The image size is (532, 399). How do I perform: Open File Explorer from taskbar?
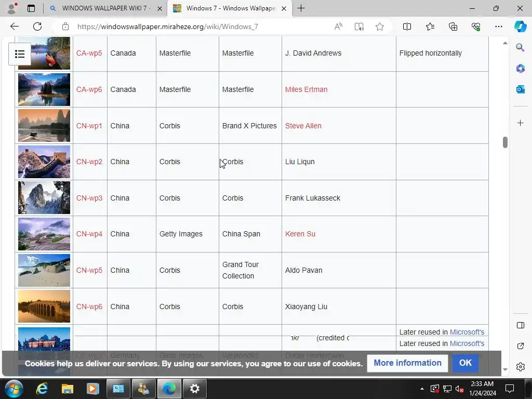pyautogui.click(x=67, y=389)
